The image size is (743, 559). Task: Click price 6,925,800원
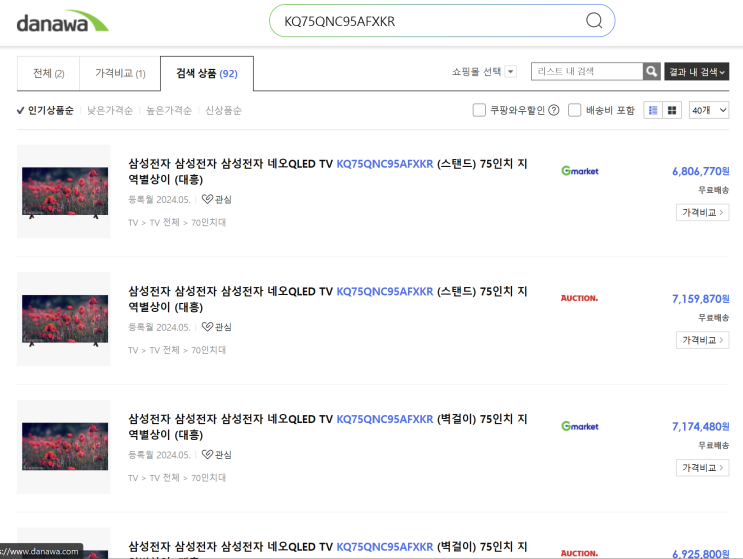[x=700, y=553]
